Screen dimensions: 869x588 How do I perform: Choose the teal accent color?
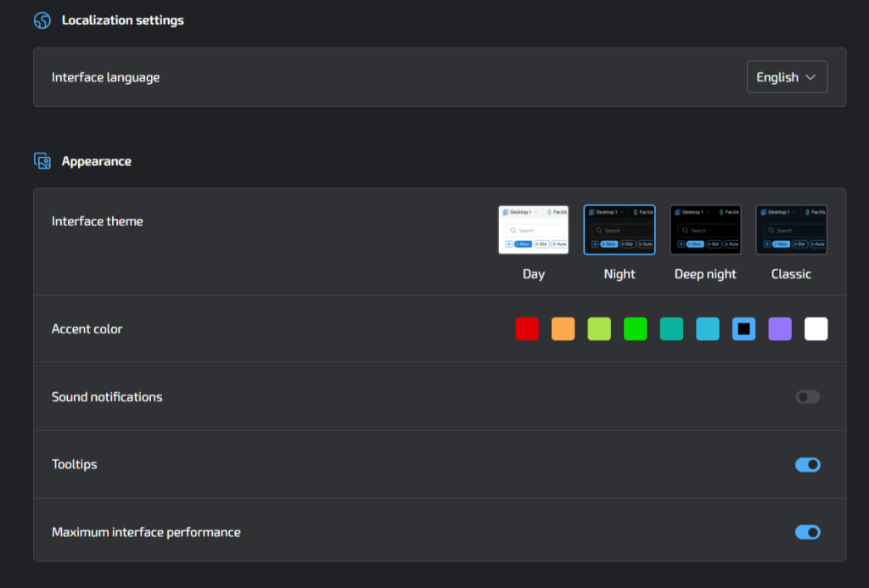[671, 328]
